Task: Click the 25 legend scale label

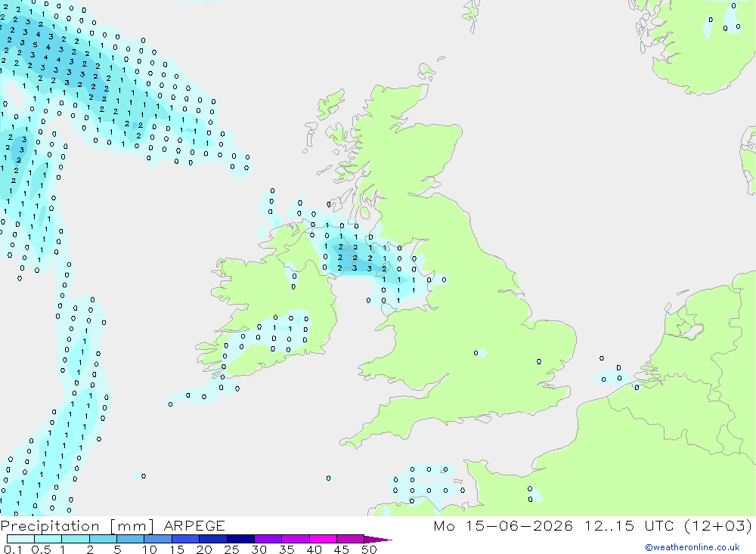Action: point(231,549)
